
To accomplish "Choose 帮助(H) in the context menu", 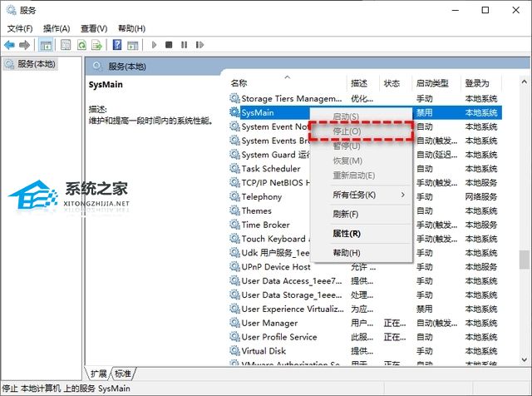I will [x=362, y=253].
